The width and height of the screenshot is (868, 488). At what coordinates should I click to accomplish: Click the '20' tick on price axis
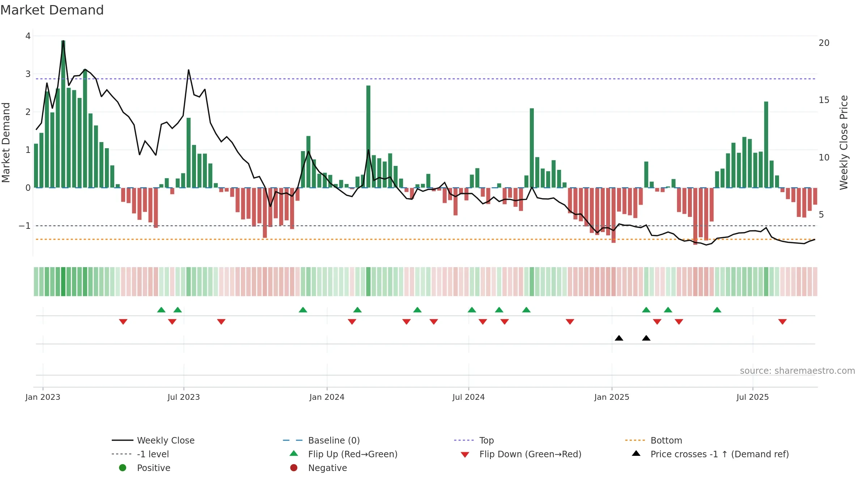[824, 43]
